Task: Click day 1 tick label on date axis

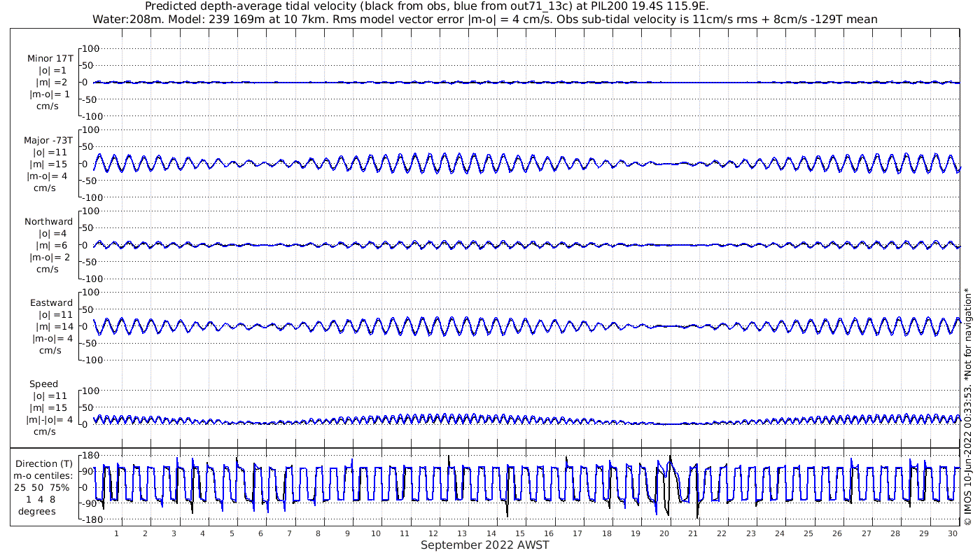Action: [117, 533]
